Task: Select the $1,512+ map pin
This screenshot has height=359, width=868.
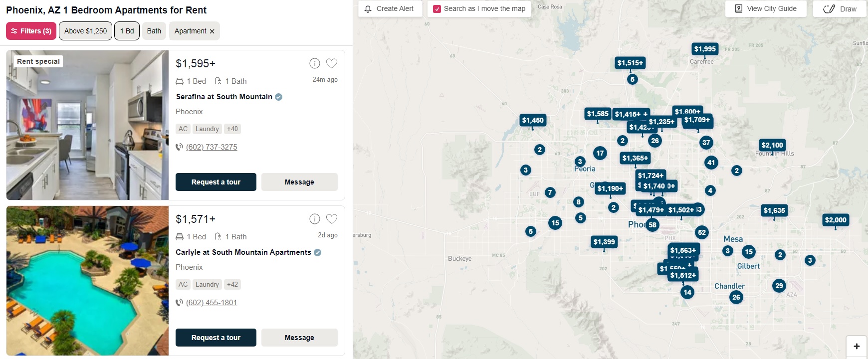Action: click(x=683, y=275)
